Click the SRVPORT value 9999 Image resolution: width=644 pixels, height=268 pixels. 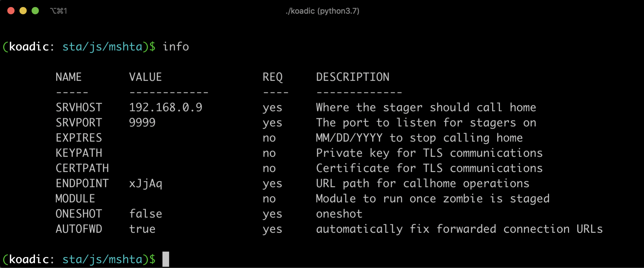(142, 122)
